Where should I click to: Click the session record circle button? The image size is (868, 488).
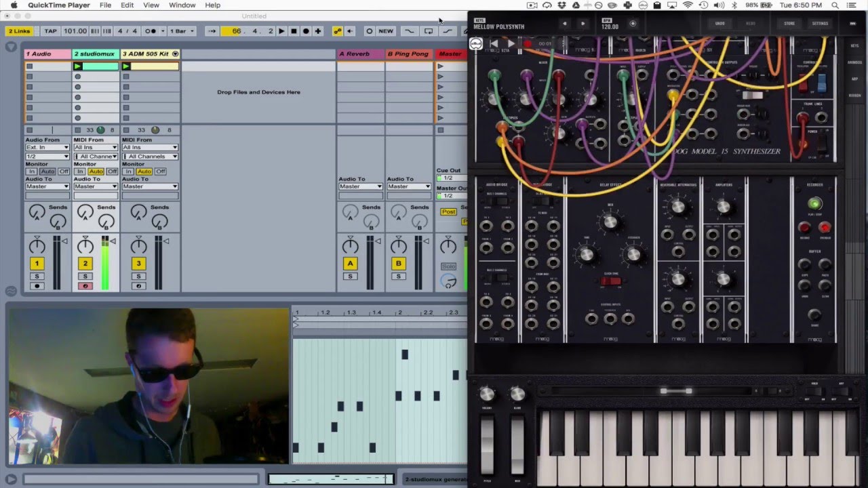click(x=369, y=31)
